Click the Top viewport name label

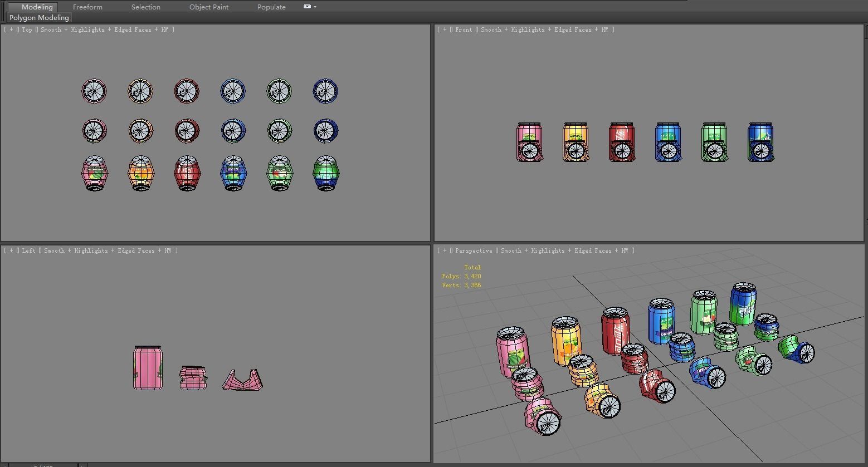(x=27, y=30)
